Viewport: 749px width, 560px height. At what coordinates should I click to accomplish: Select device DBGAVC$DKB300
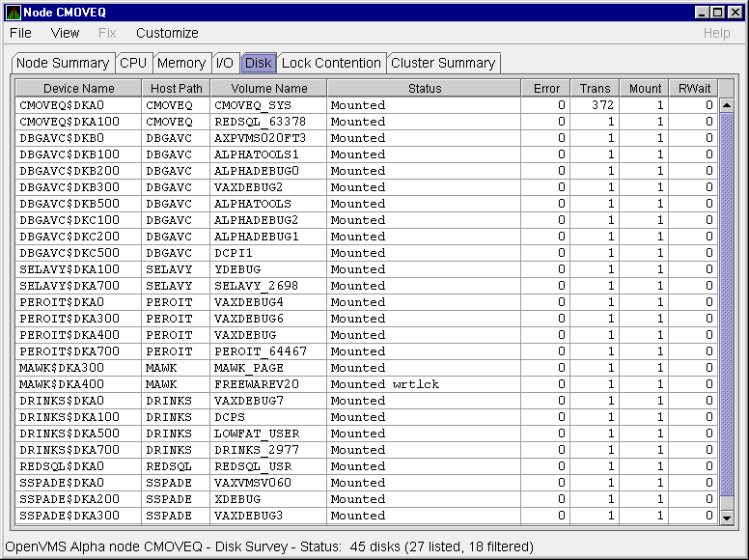tap(69, 187)
